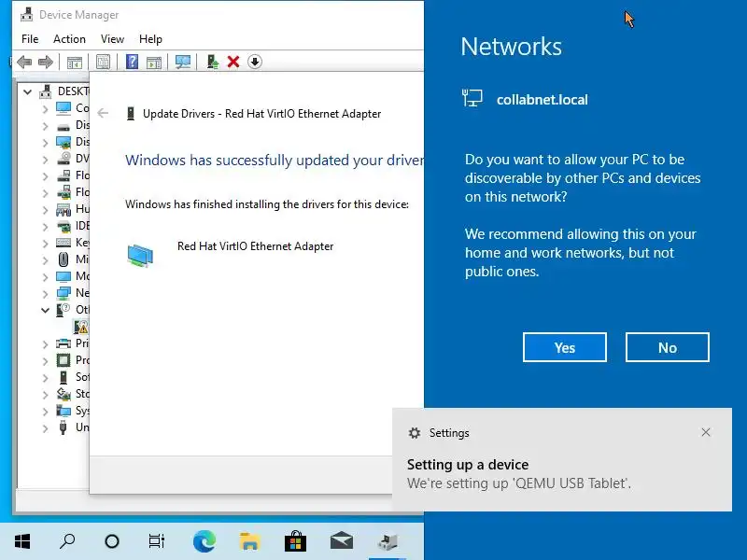The image size is (747, 560).
Task: Open taskbar Search magnifier
Action: click(x=67, y=541)
